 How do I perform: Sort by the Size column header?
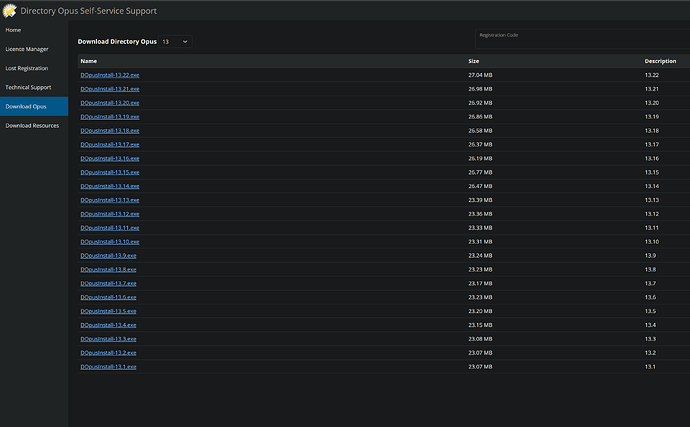pos(473,61)
